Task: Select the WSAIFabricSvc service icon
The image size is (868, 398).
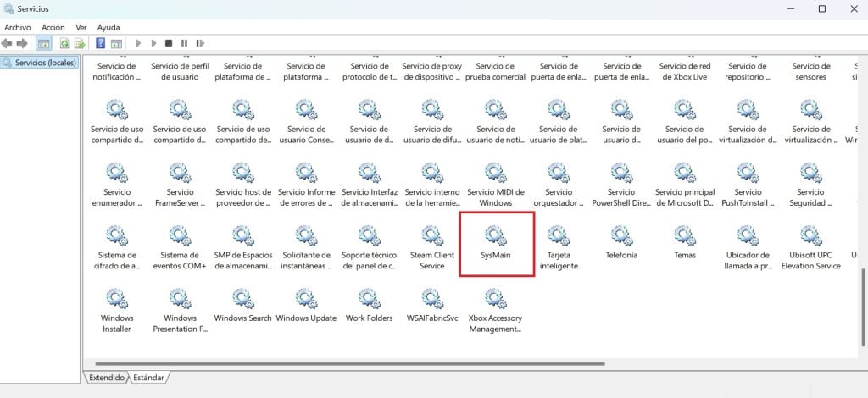Action: click(x=432, y=299)
